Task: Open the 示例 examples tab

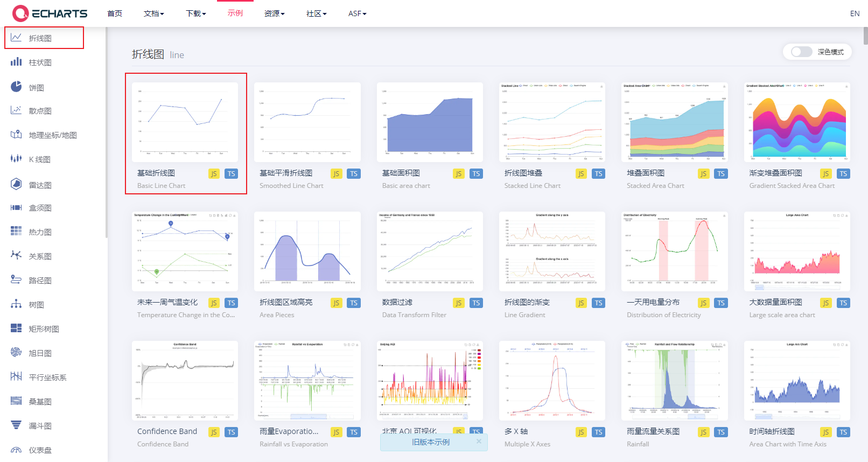Action: (x=235, y=13)
